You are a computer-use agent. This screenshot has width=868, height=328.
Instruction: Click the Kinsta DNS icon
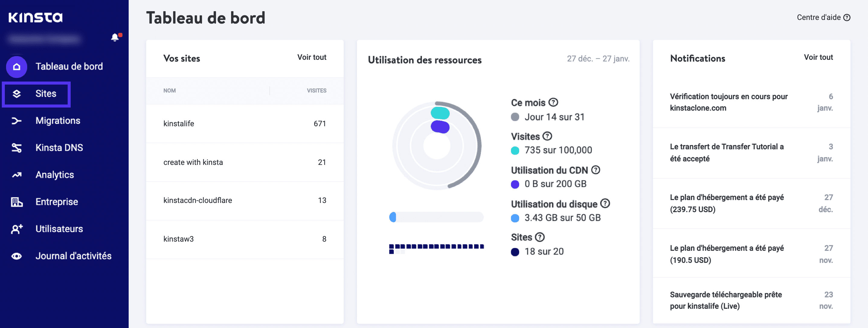coord(17,148)
